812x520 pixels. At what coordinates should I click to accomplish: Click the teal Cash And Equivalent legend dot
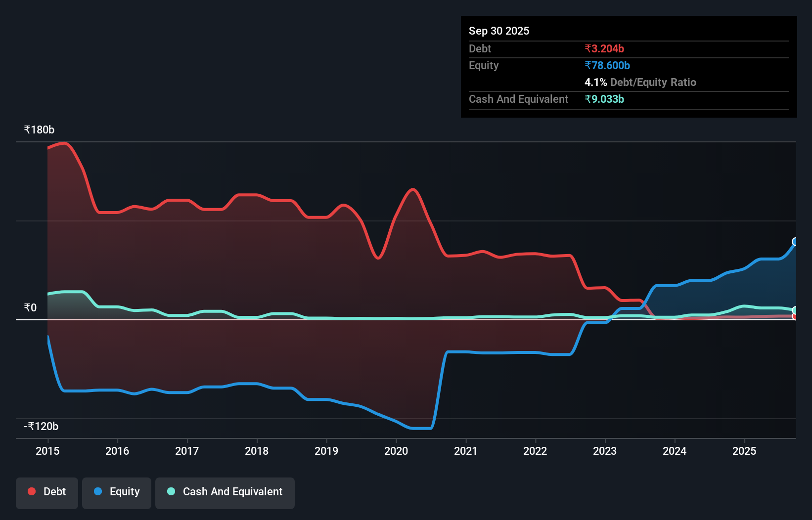(170, 491)
